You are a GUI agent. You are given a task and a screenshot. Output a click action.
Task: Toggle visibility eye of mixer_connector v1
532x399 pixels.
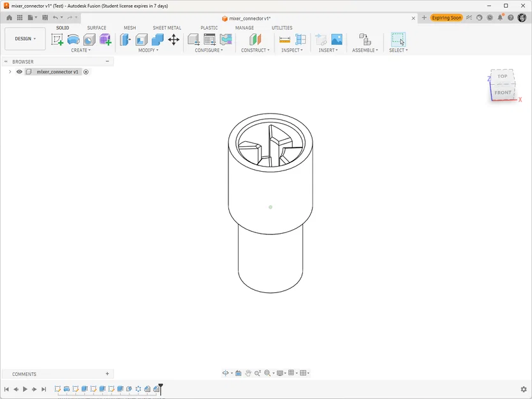coord(19,72)
